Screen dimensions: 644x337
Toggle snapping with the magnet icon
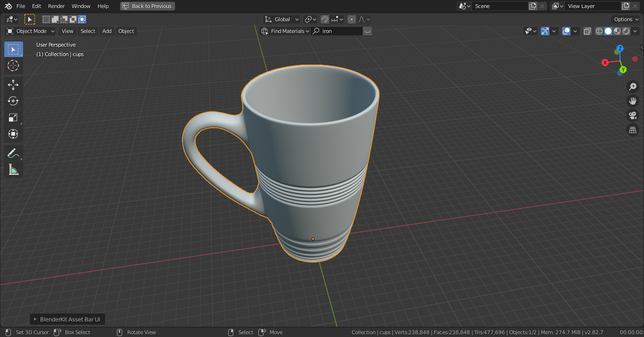click(x=325, y=19)
